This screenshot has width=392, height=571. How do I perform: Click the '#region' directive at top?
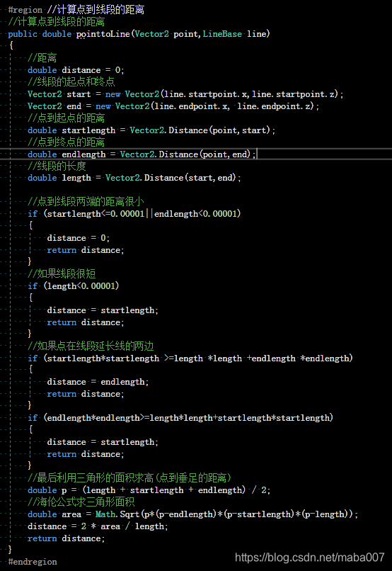pos(25,10)
